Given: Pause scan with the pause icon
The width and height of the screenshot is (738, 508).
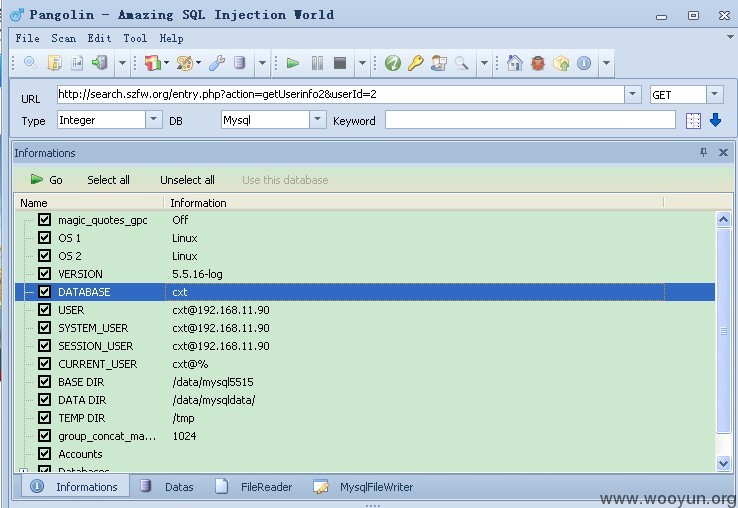Looking at the screenshot, I should coord(317,63).
